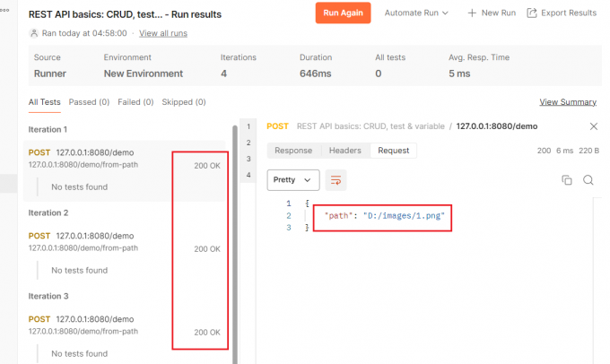Select the All Tests filter tab

pos(45,102)
